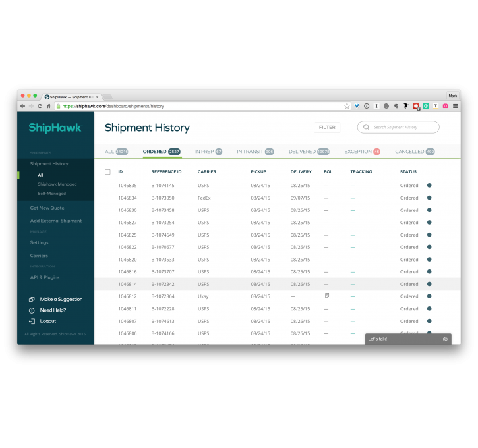Click the status dot for shipment 1046835
The height and width of the screenshot is (448, 478).
[429, 186]
